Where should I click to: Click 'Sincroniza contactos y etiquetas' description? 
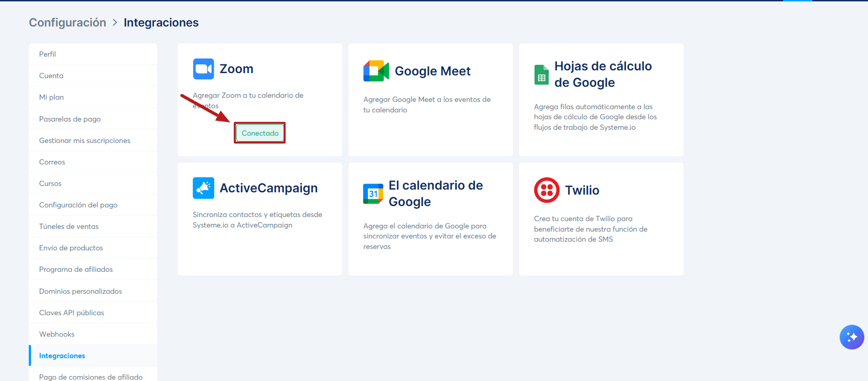tap(257, 220)
